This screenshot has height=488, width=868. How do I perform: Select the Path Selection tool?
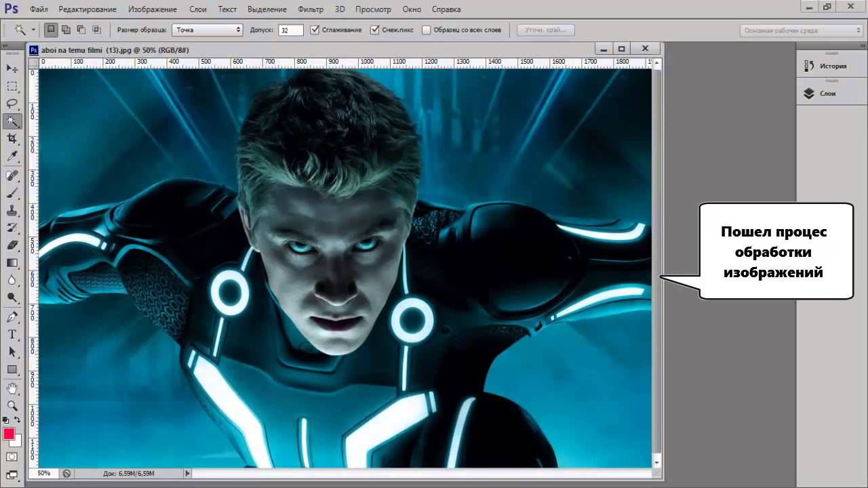[12, 352]
